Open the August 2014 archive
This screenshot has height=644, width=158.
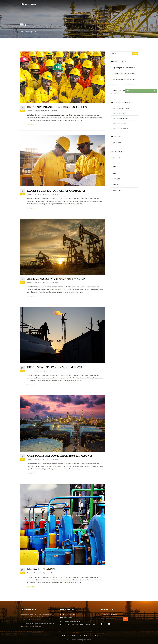pos(116,143)
